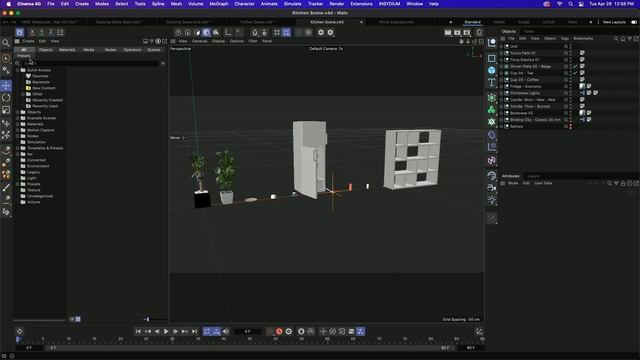Open the Simulate menu

tap(293, 4)
